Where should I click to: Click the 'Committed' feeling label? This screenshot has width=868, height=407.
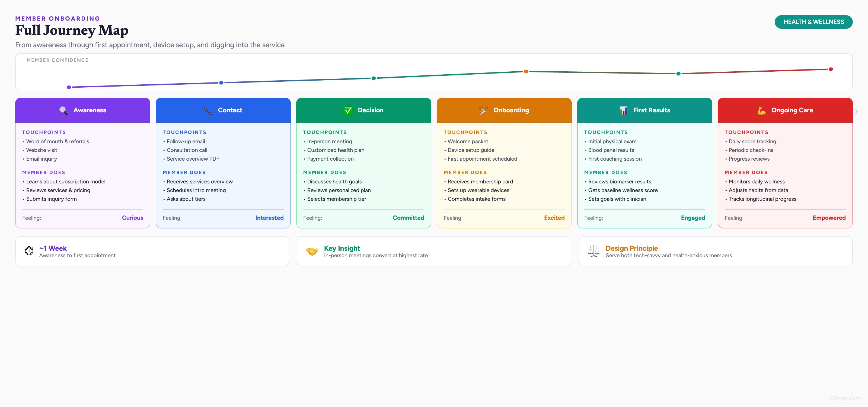[x=409, y=218]
